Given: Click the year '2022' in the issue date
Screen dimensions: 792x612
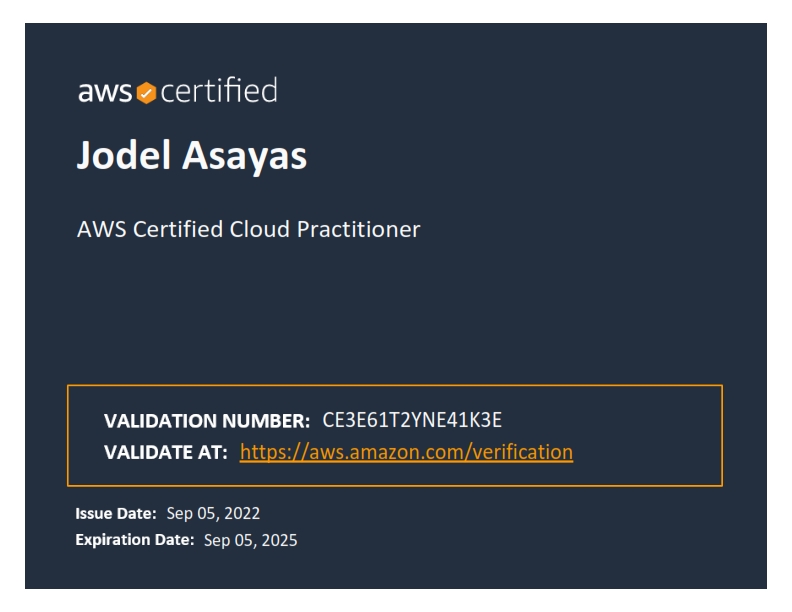Looking at the screenshot, I should click(x=242, y=514).
